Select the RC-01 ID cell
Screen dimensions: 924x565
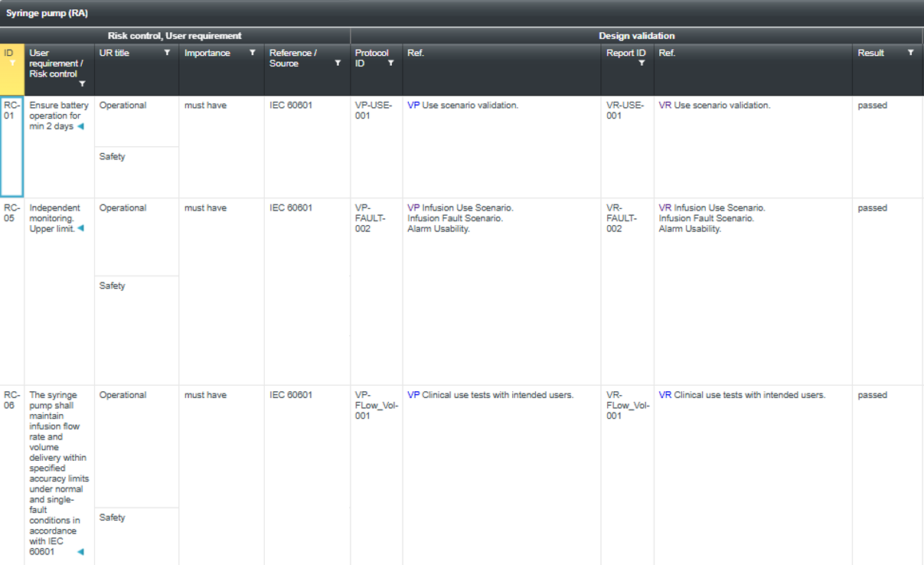tap(11, 145)
